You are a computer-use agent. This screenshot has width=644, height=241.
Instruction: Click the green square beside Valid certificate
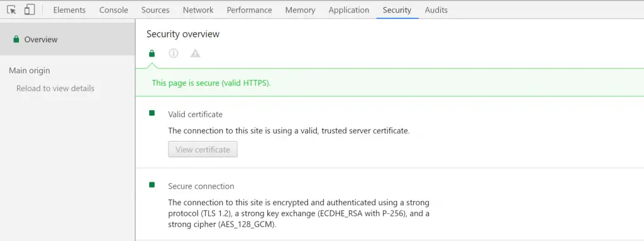point(152,113)
